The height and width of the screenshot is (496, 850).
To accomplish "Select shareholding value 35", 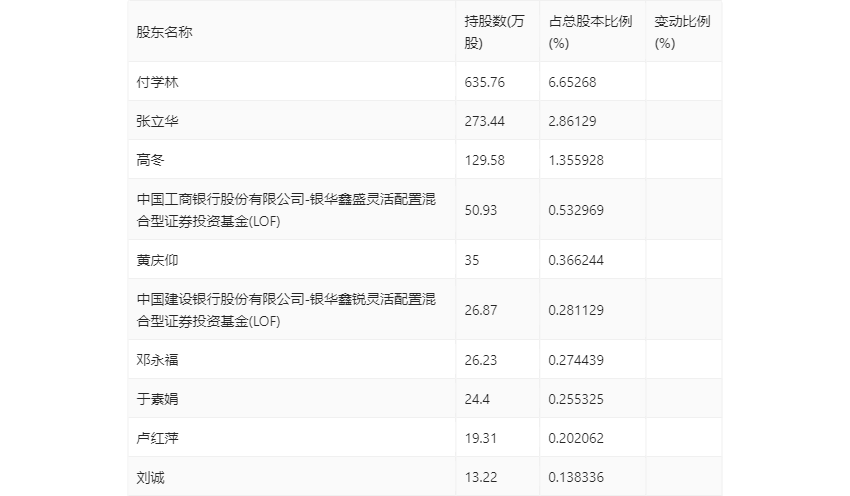I will coord(472,260).
